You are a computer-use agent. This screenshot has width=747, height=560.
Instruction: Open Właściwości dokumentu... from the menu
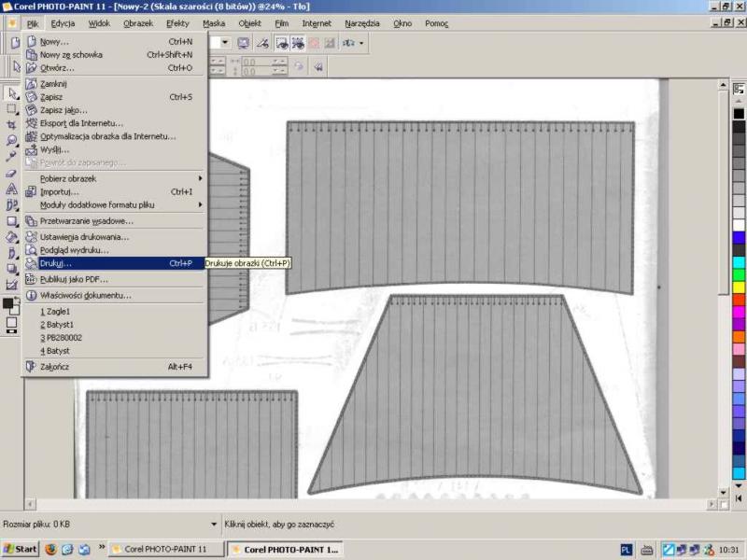[x=114, y=296]
